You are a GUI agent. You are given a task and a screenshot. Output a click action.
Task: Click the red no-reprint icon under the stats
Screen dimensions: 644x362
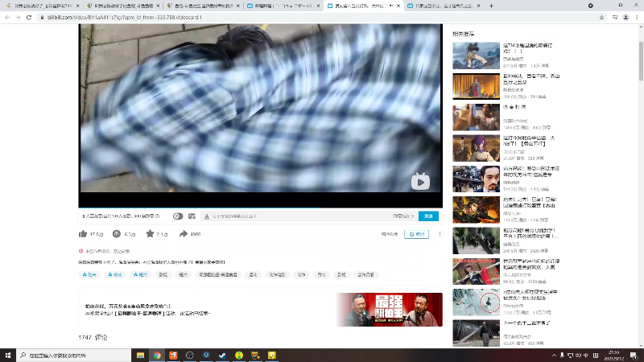[x=81, y=251]
